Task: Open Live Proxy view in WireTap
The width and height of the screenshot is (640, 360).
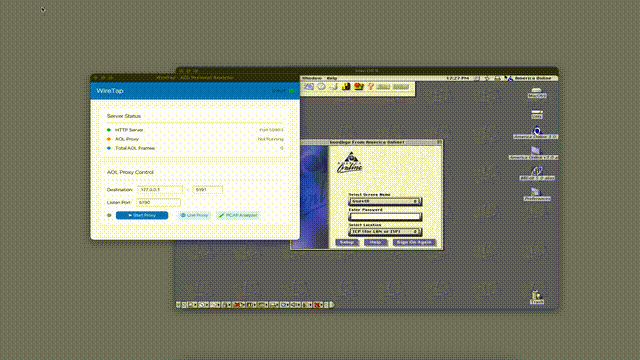Action: pos(194,215)
